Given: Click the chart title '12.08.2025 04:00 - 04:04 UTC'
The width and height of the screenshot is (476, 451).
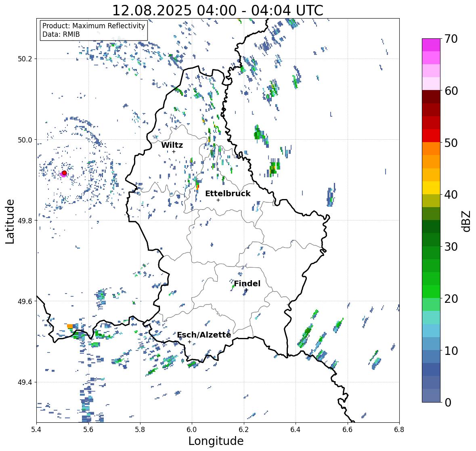Looking at the screenshot, I should point(218,10).
